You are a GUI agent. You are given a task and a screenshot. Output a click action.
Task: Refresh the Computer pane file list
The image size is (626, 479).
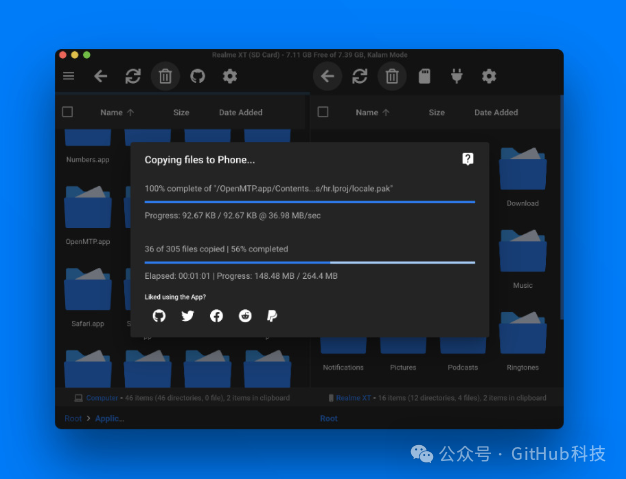(x=133, y=76)
